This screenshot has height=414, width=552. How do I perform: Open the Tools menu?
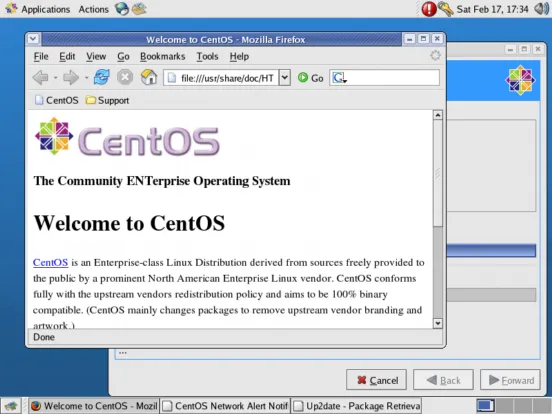pyautogui.click(x=207, y=57)
